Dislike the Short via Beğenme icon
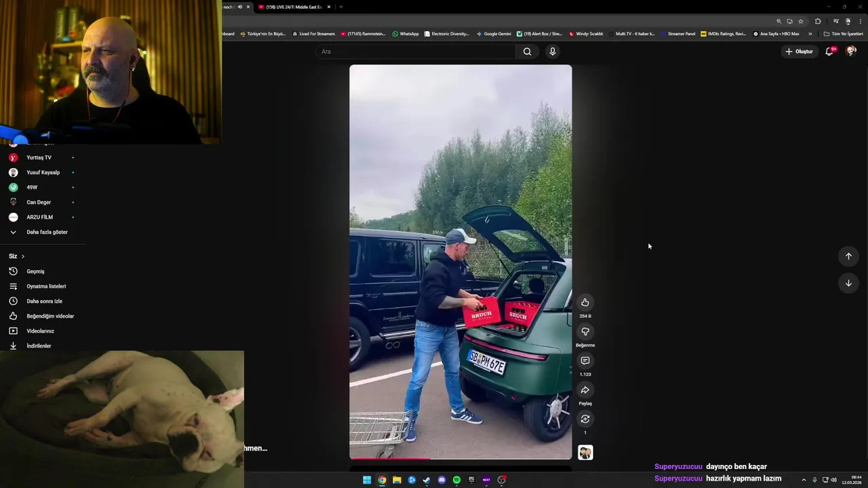The height and width of the screenshot is (488, 868). (585, 331)
